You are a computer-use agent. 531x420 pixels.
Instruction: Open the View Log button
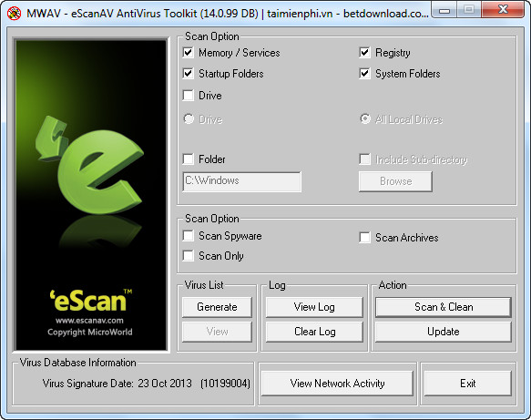(314, 307)
